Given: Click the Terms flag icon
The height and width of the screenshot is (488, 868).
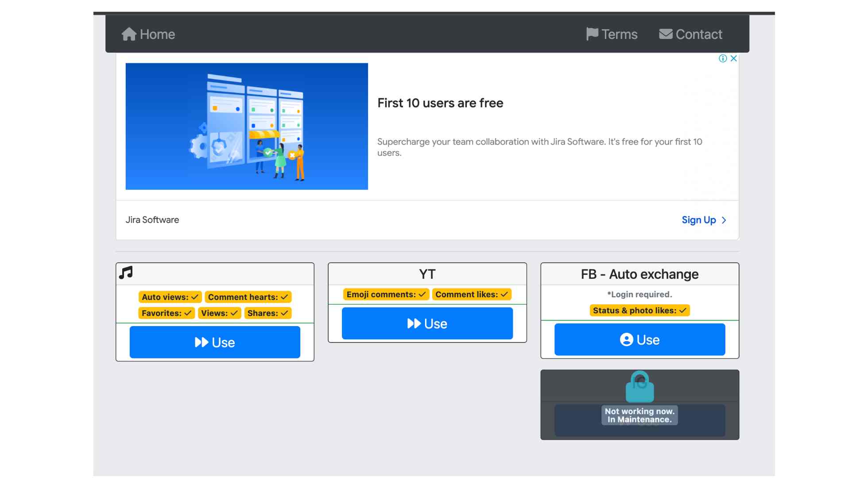Looking at the screenshot, I should tap(592, 34).
